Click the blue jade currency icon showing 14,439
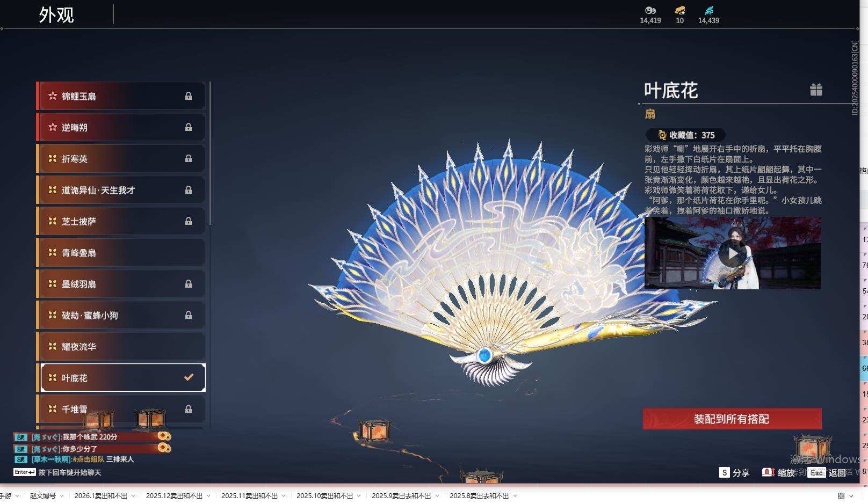868x504 pixels. [709, 11]
